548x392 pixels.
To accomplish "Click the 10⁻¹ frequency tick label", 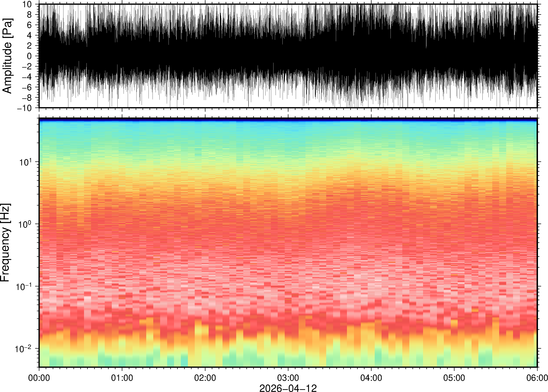I will click(x=24, y=287).
